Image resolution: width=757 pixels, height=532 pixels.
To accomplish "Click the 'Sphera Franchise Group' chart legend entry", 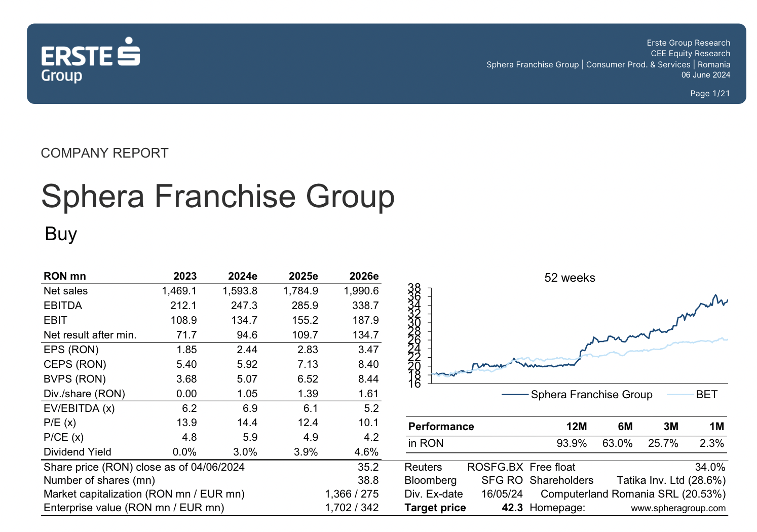I will coord(577,395).
